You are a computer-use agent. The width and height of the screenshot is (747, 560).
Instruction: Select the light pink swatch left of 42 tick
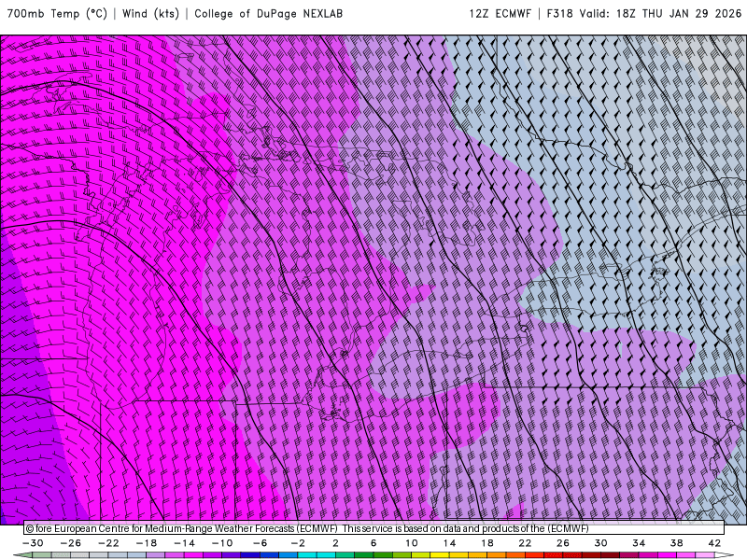tap(705, 555)
